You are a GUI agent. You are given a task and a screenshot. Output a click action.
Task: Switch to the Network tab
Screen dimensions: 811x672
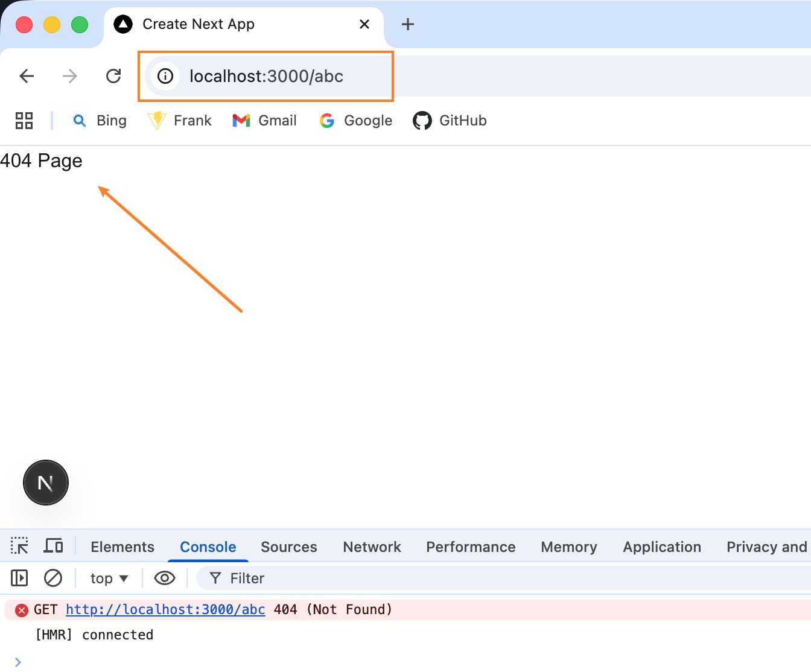372,547
